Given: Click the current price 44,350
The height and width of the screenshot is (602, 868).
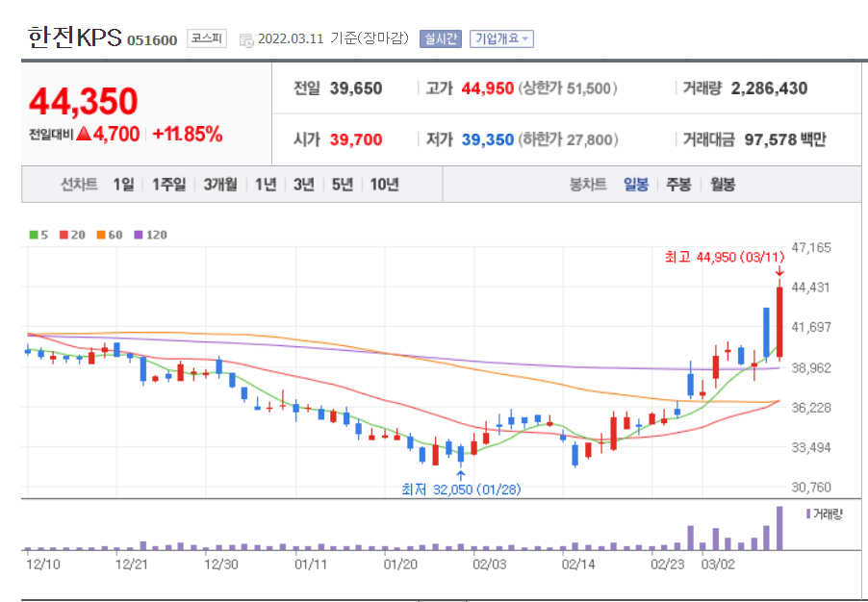Looking at the screenshot, I should [83, 101].
